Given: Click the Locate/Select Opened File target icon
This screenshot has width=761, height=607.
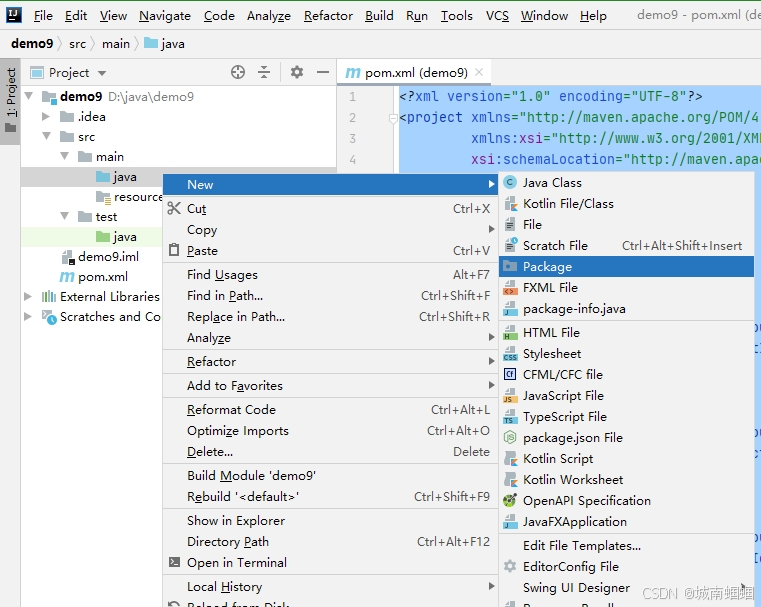Looking at the screenshot, I should 238,72.
